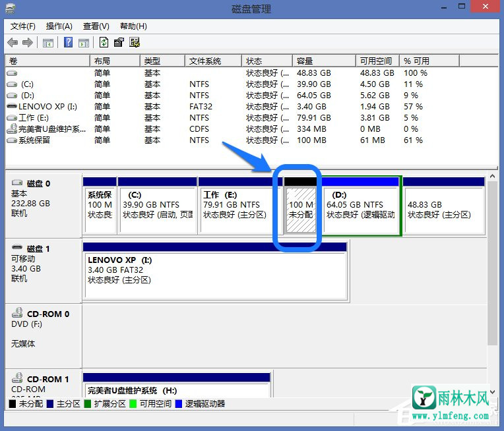Select the LENOVO XP (I:) 3.40 GB FAT32 block

[x=215, y=272]
